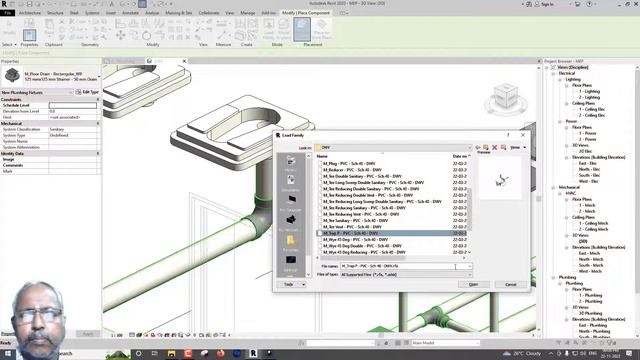
Task: Collapse the HVAC node in Project Browser
Action: click(x=560, y=193)
